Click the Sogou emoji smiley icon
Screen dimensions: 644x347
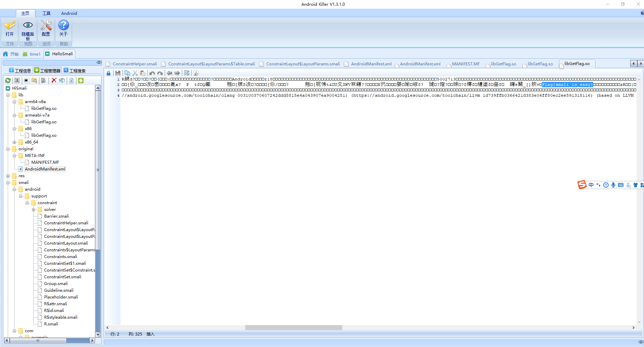click(x=606, y=185)
